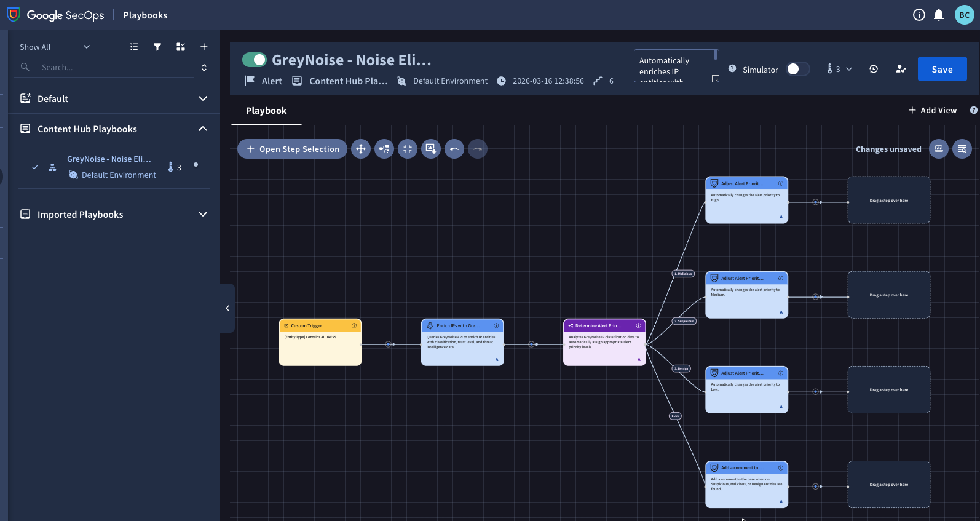The width and height of the screenshot is (980, 521).
Task: Open the playbook monitoring screen icon
Action: pyautogui.click(x=939, y=149)
